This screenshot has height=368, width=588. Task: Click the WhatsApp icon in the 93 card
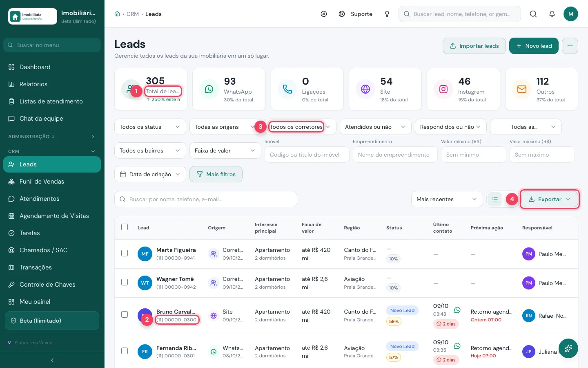pyautogui.click(x=209, y=89)
